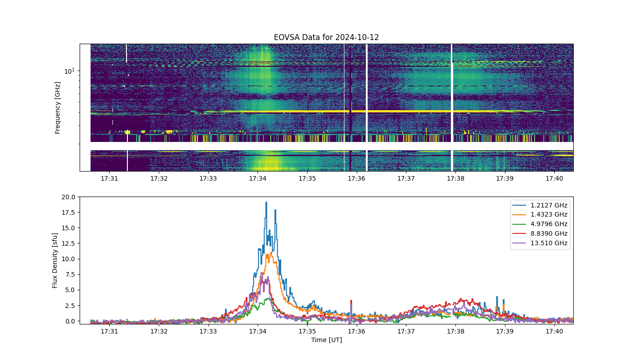Screen dimensions: 637x364
Task: Click the 7.5 tick on flux axis
Action: (71, 274)
